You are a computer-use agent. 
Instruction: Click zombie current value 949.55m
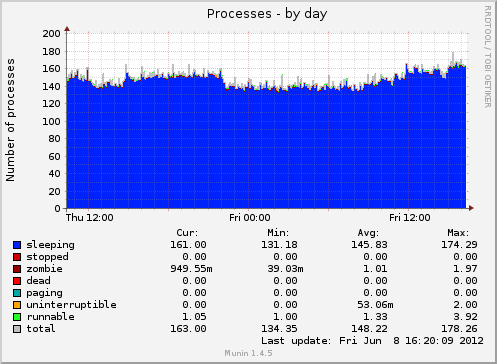click(191, 269)
